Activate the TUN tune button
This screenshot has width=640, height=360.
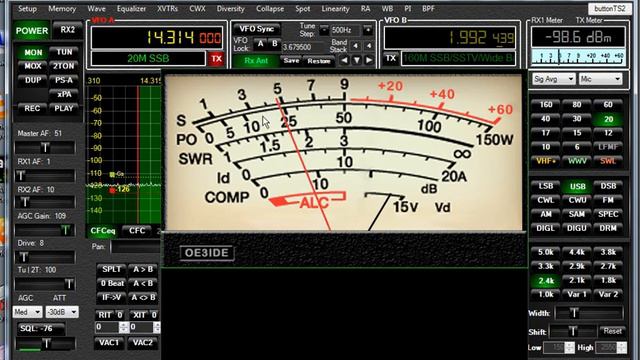click(64, 52)
